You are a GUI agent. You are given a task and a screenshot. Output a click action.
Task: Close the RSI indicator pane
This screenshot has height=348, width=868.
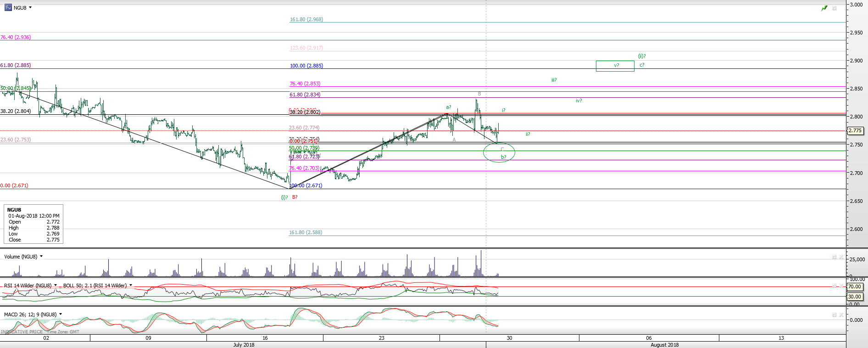tap(841, 286)
